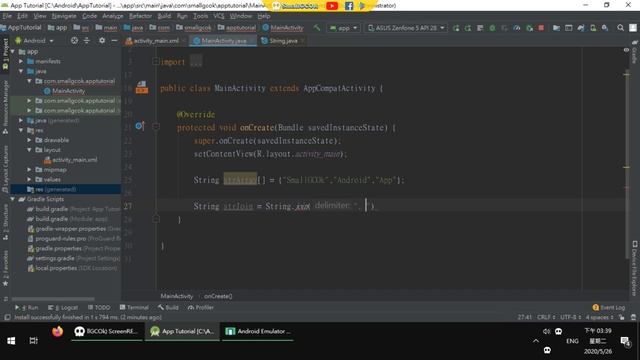Click the Apply Code Changes icon
This screenshot has width=640, height=360.
(x=480, y=28)
